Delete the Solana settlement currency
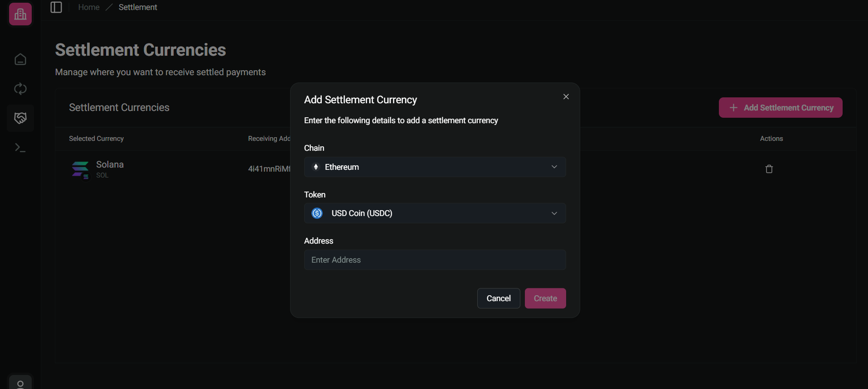Screen dimensions: 868x389 (x=769, y=169)
